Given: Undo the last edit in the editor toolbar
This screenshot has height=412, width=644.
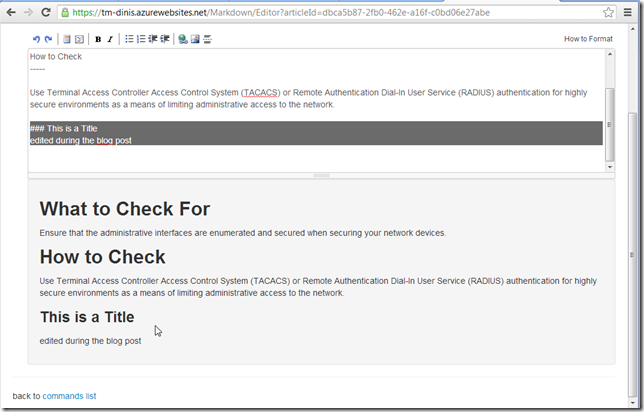Looking at the screenshot, I should (x=36, y=39).
